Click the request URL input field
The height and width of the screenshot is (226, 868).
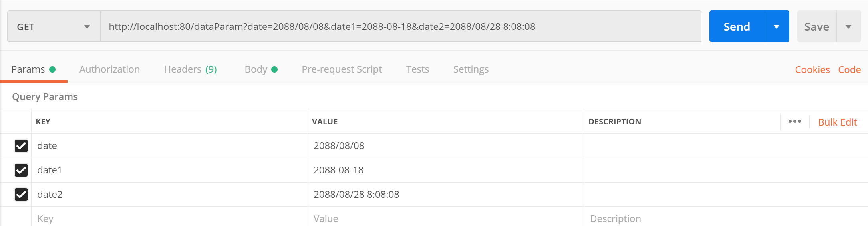click(x=399, y=27)
